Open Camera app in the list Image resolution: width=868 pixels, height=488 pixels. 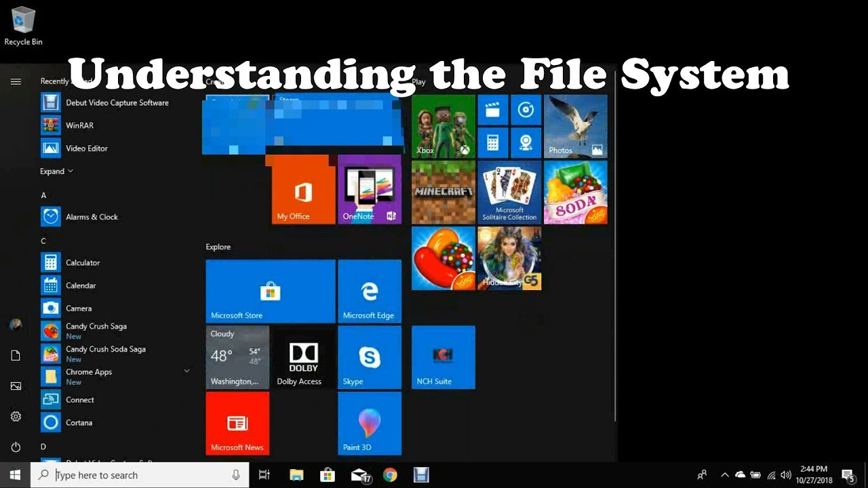click(66, 308)
